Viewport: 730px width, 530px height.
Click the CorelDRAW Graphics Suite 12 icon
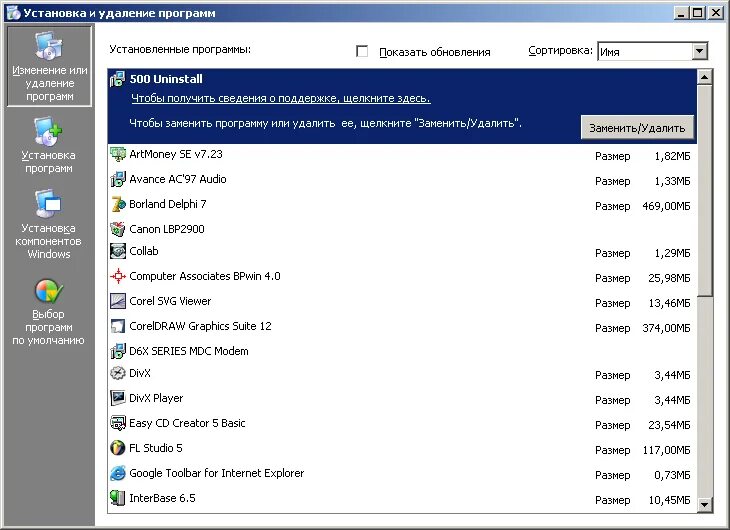pos(118,326)
